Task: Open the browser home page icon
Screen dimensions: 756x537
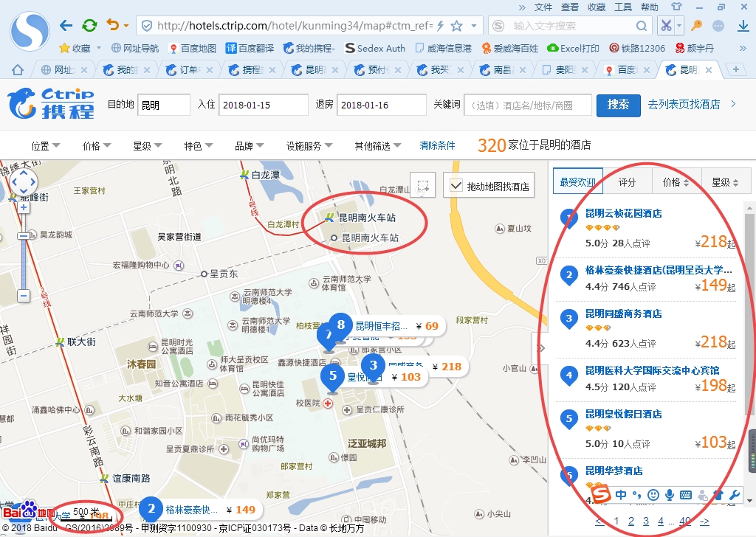Action: (18, 70)
